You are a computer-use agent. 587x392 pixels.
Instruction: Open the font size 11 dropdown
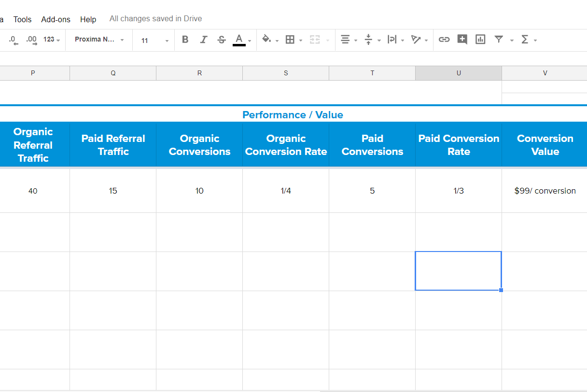tap(154, 40)
